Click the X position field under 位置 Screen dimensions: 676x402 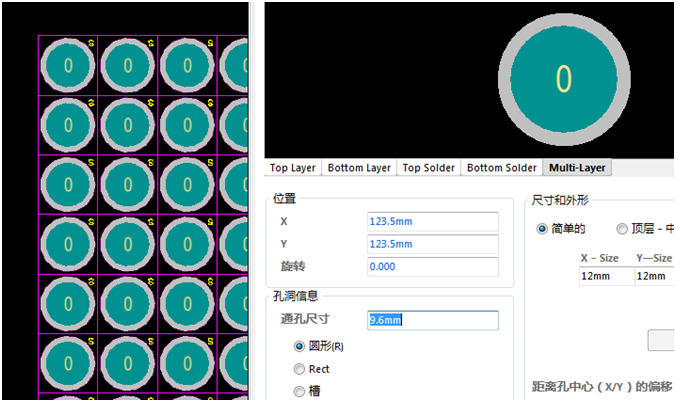tap(432, 222)
